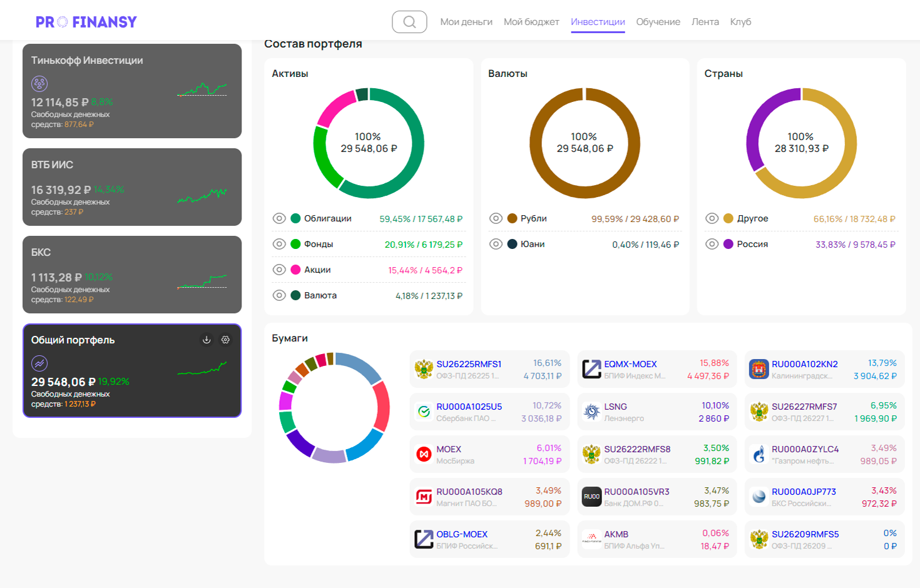Viewport: 920px width, 588px height.
Task: Click the RU000A102KN2 Калининград emblem icon
Action: [759, 369]
